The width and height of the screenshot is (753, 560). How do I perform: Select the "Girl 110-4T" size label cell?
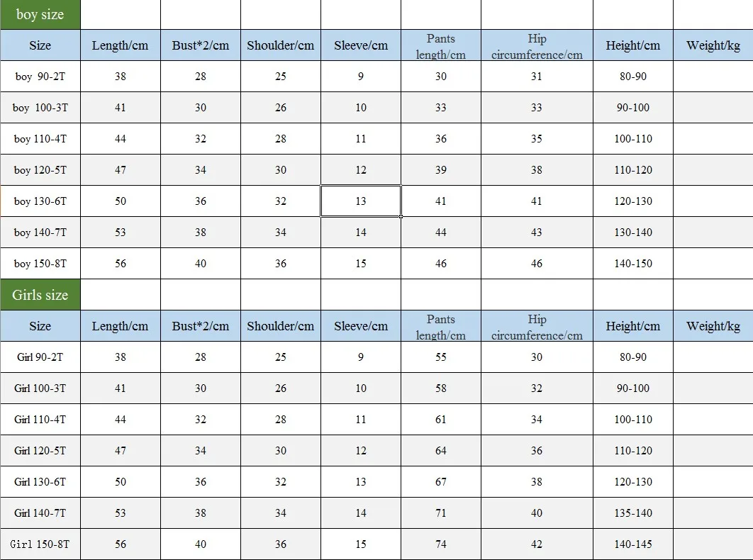click(40, 419)
